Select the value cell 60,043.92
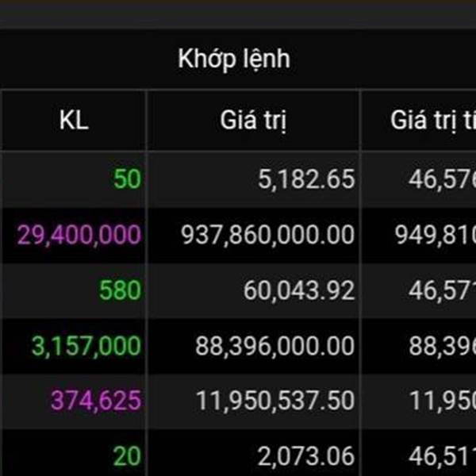476x476 pixels. click(x=299, y=290)
